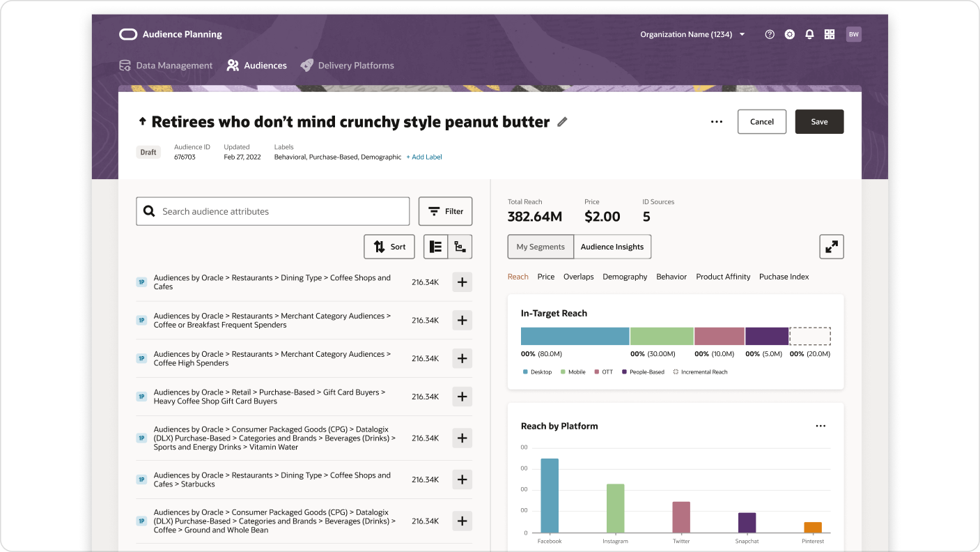Image resolution: width=980 pixels, height=552 pixels.
Task: Edit audience name with pencil icon
Action: [563, 122]
